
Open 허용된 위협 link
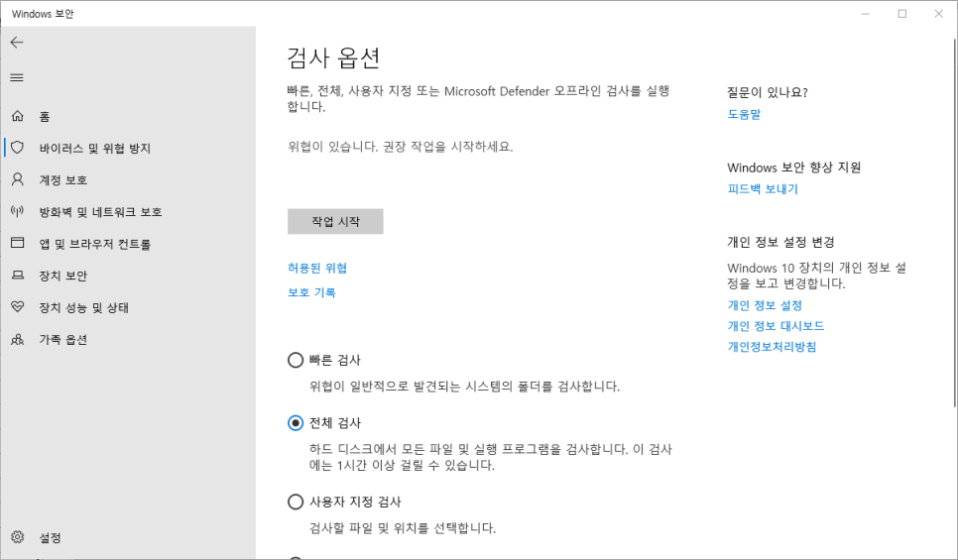click(x=317, y=268)
